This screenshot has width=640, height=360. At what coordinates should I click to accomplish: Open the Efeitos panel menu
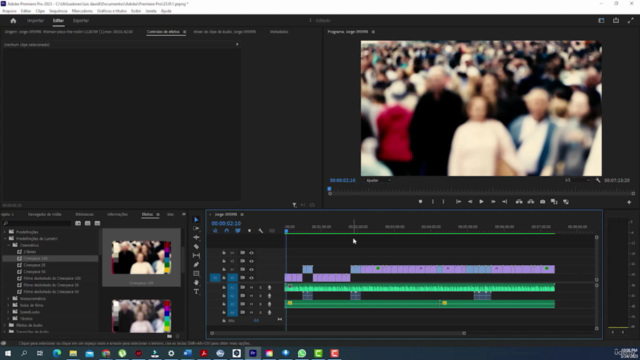click(x=158, y=215)
